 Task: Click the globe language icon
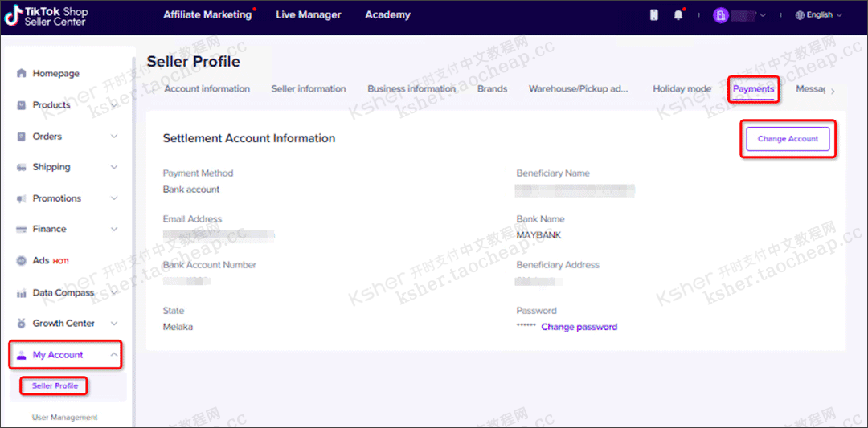coord(800,15)
